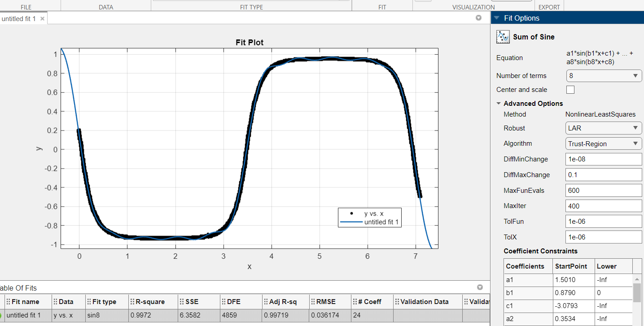Collapse the Advanced Options section
Viewport: 644px width, 326px height.
click(x=499, y=104)
